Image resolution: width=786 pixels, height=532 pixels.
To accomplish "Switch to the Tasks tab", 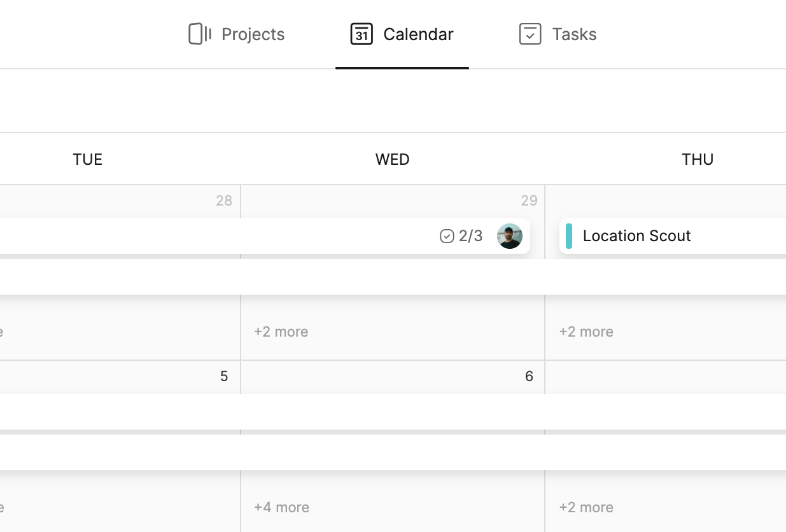I will pyautogui.click(x=573, y=34).
